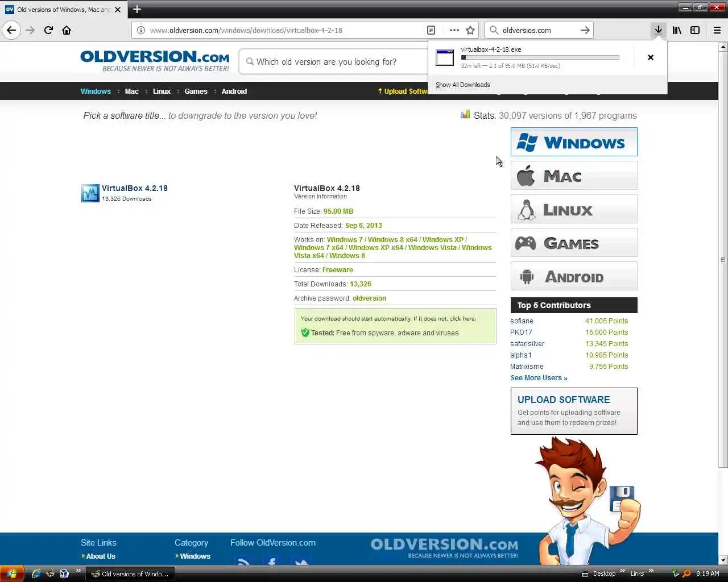Open See More Users link
Viewport: 728px width, 582px height.
[x=539, y=378]
